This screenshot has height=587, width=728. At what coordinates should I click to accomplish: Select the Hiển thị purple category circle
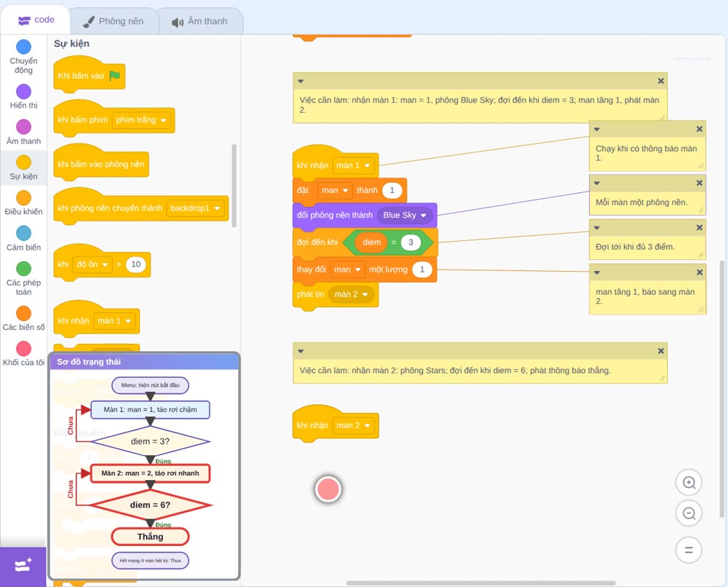coord(24,92)
